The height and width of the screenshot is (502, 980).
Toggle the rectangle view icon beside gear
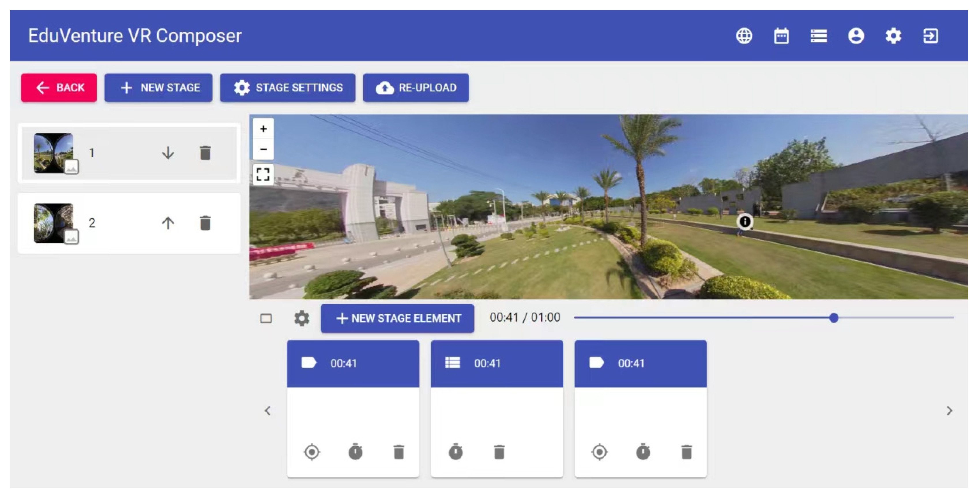click(x=266, y=318)
